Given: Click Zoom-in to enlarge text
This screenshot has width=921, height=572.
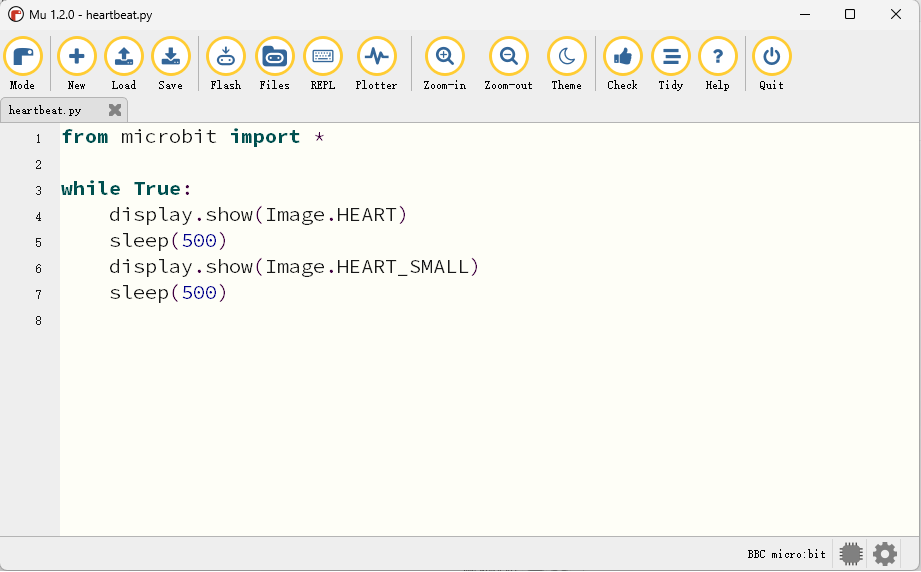Looking at the screenshot, I should pyautogui.click(x=445, y=63).
